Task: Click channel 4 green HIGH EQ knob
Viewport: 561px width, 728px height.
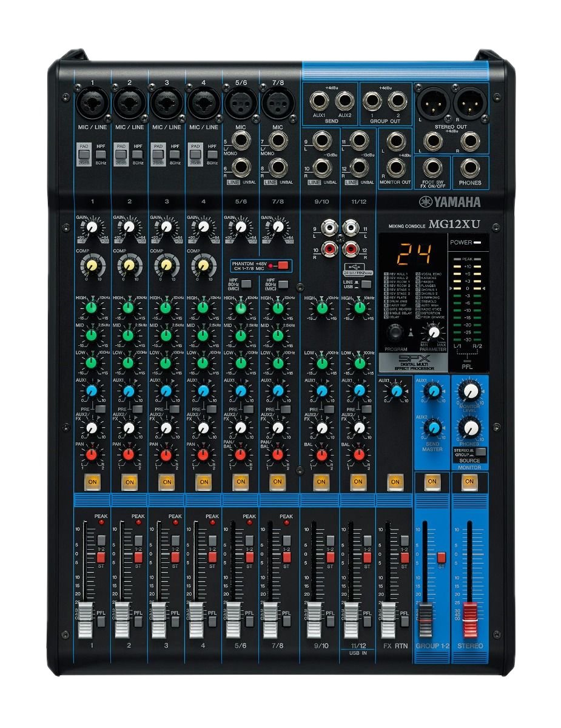Action: 203,308
